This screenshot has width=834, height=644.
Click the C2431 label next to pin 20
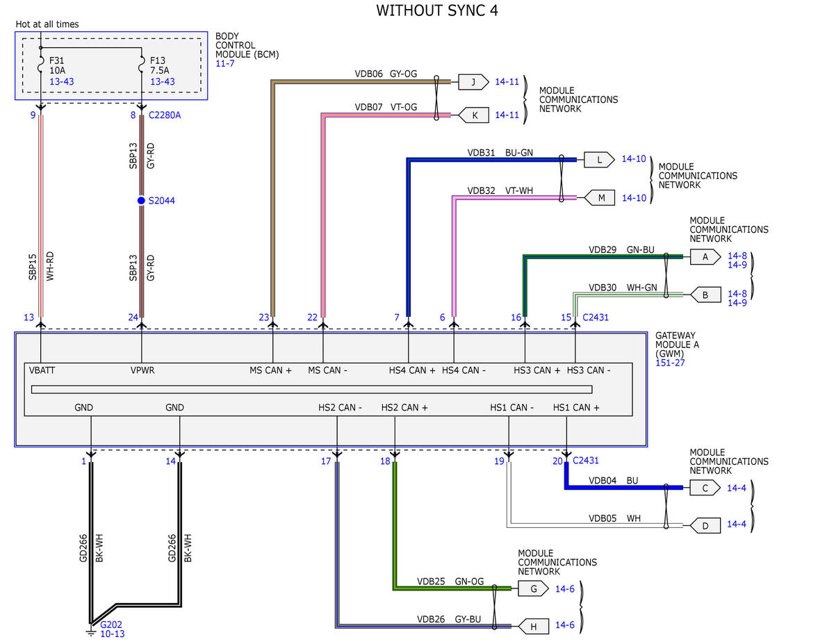(586, 461)
